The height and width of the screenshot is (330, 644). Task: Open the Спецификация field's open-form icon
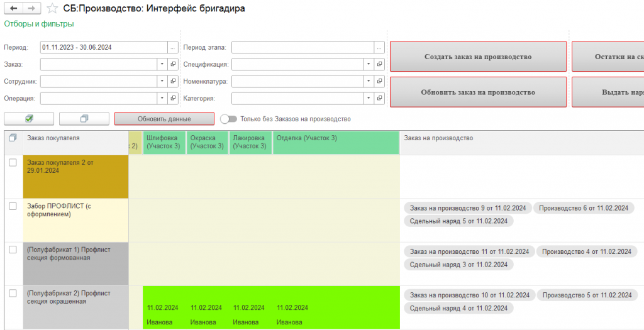pos(379,64)
